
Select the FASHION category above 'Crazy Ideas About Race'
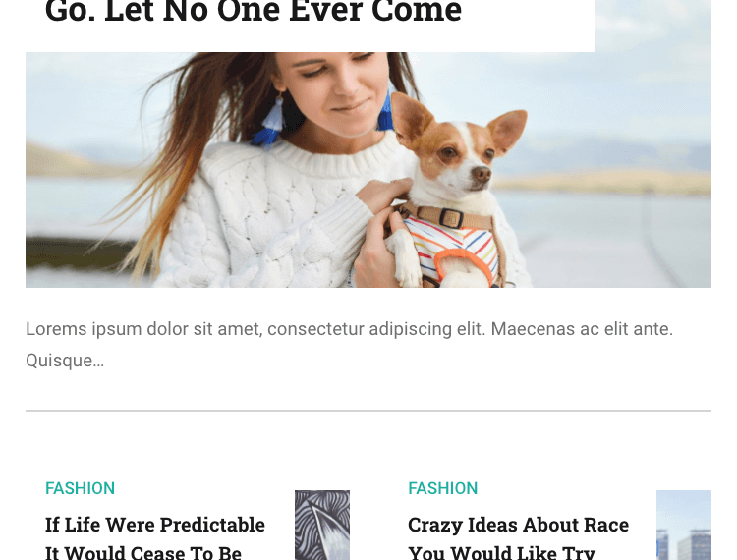pyautogui.click(x=443, y=488)
